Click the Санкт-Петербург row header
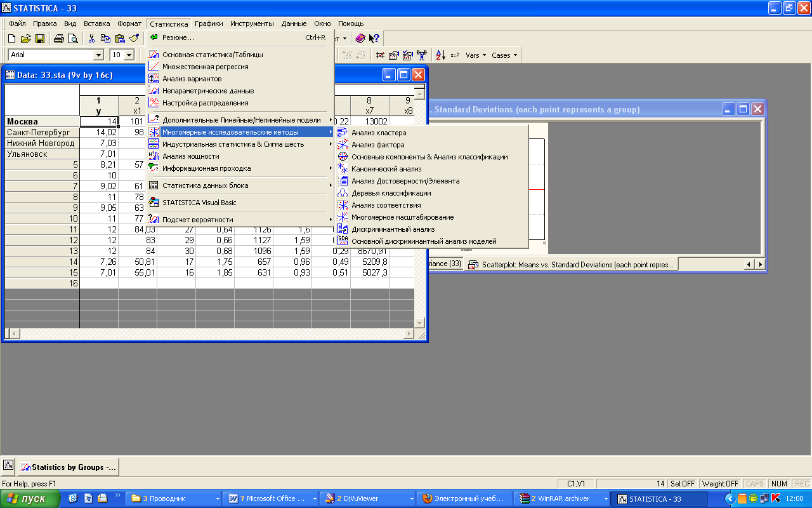 click(42, 132)
